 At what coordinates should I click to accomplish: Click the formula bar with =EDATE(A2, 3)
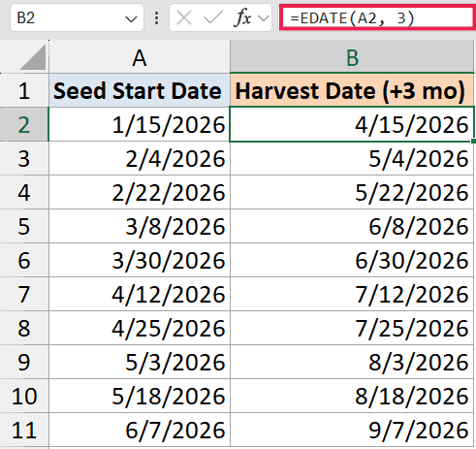tap(377, 17)
